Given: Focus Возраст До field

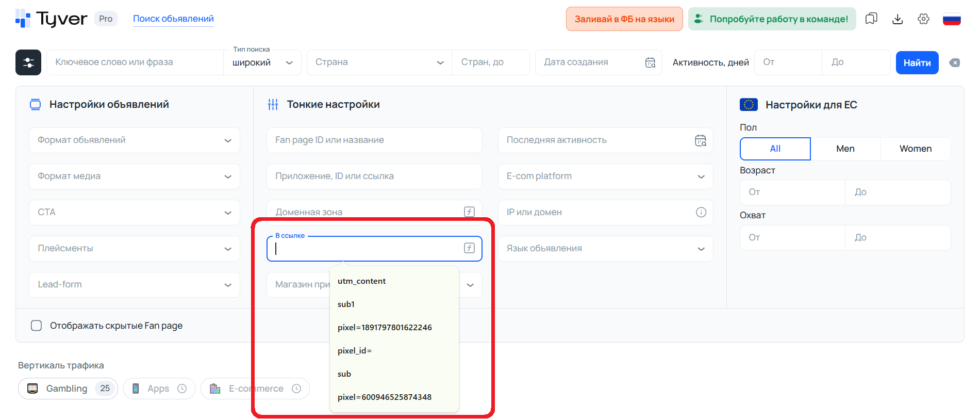Looking at the screenshot, I should tap(898, 192).
